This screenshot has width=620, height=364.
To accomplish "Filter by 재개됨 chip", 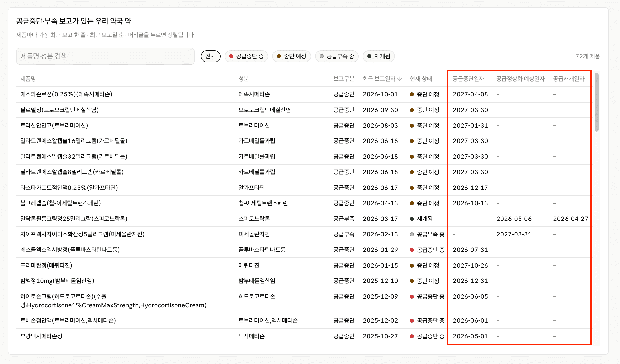I will [379, 56].
